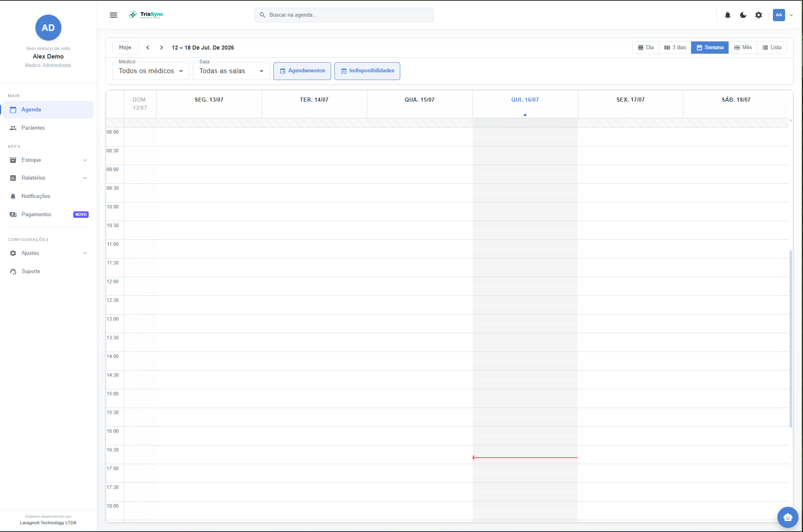
Task: Expand the Ajustes chevron
Action: [85, 253]
